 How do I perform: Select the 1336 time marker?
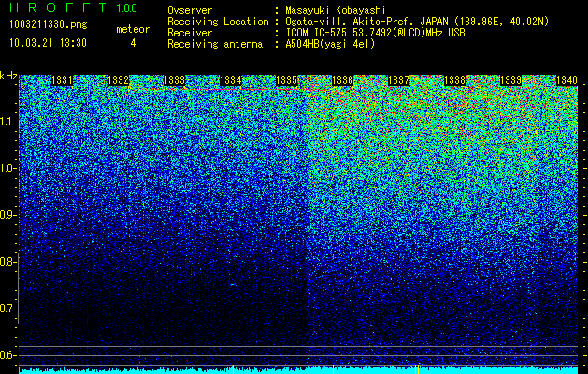pos(342,80)
